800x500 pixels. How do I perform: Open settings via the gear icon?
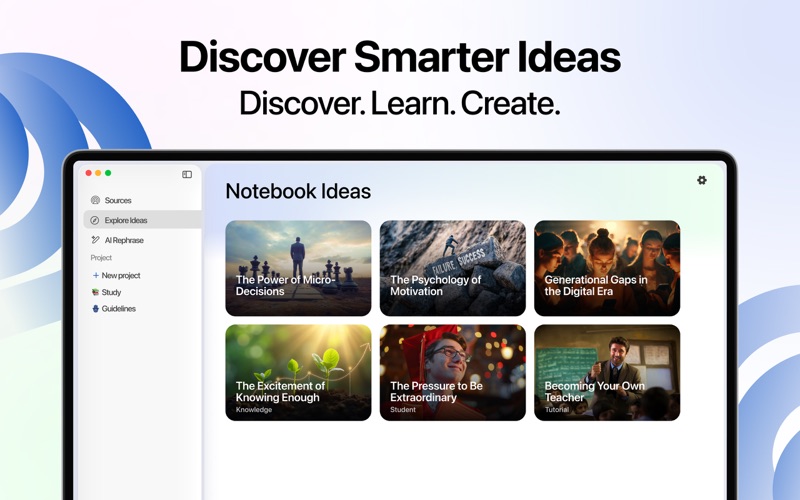702,180
